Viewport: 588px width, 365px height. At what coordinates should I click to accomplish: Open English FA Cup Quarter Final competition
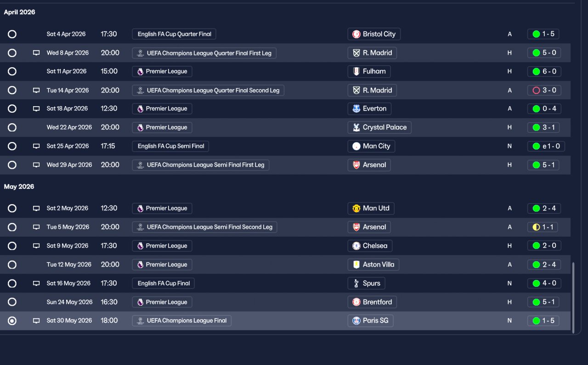coord(174,34)
